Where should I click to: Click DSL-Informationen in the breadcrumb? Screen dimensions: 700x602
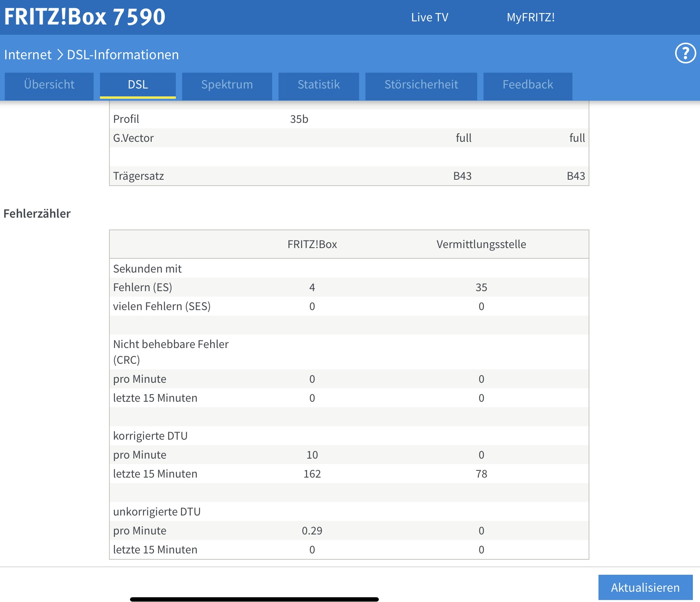coord(123,55)
